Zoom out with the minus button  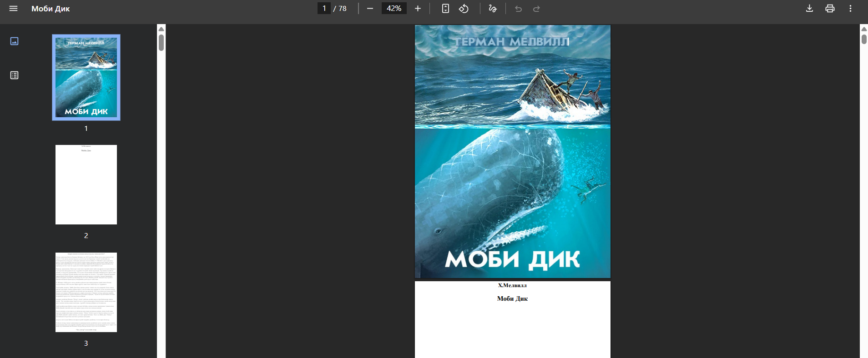click(x=370, y=9)
